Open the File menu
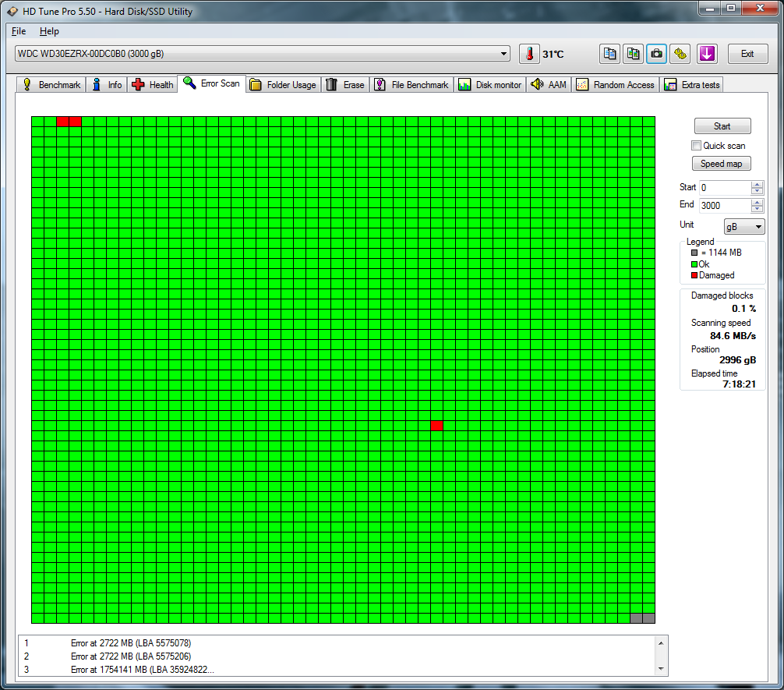 tap(19, 31)
